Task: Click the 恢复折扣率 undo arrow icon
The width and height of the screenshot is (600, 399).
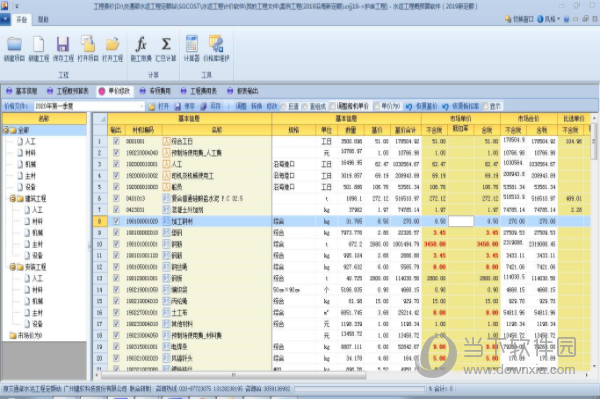Action: pyautogui.click(x=445, y=106)
